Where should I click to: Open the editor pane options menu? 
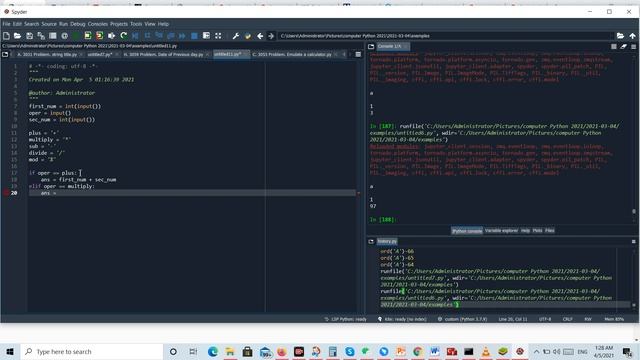pyautogui.click(x=358, y=54)
